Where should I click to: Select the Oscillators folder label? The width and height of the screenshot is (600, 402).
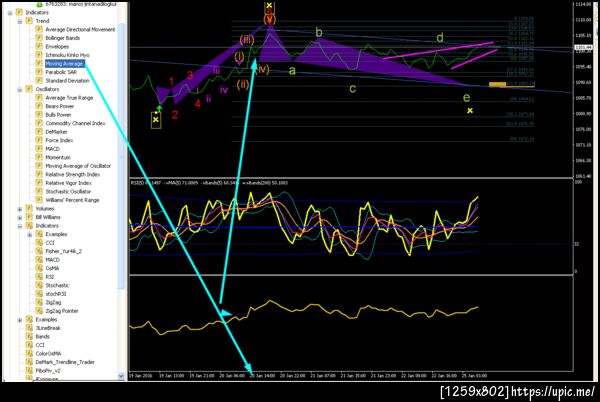click(47, 89)
